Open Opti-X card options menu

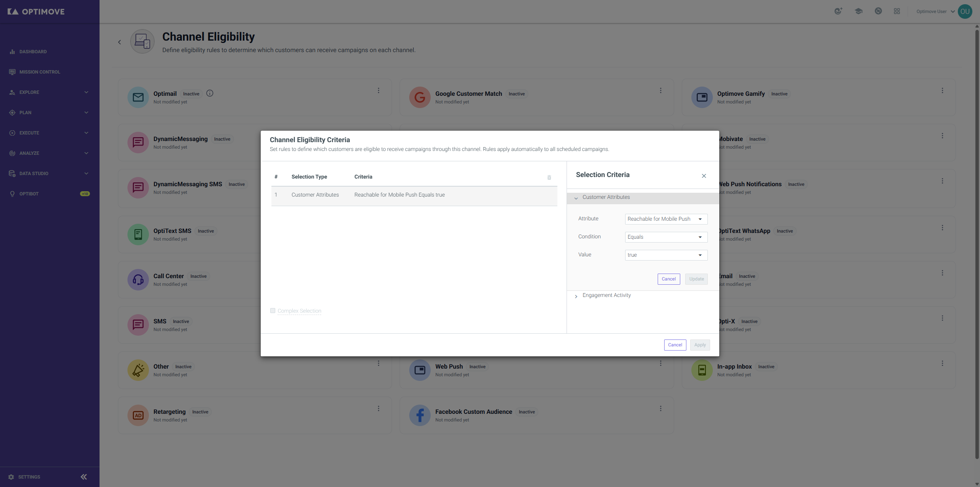click(x=942, y=318)
